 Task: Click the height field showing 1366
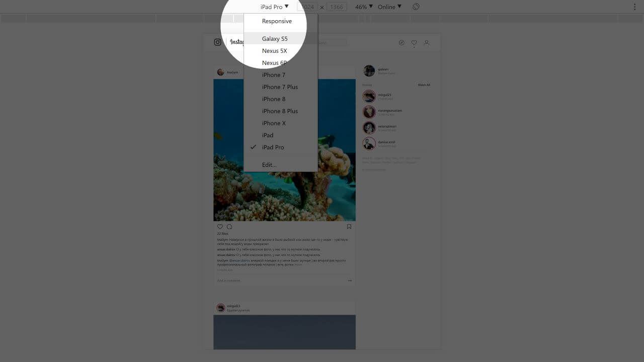click(x=336, y=7)
